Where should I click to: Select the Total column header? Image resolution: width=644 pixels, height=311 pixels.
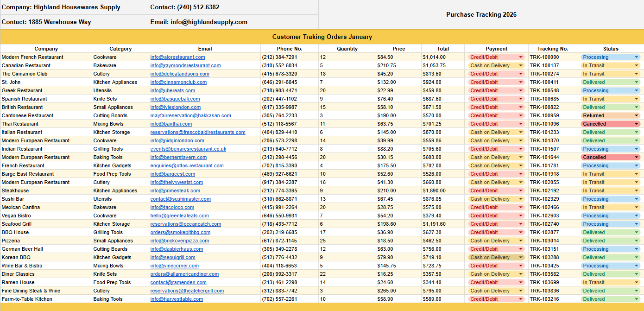point(443,49)
